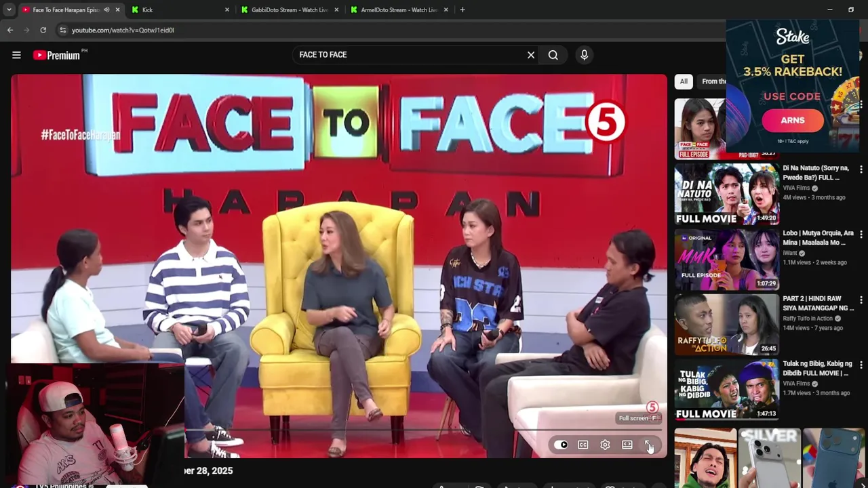This screenshot has height=488, width=868.
Task: Open the Di Na Natuto movie thumbnail
Action: click(726, 194)
